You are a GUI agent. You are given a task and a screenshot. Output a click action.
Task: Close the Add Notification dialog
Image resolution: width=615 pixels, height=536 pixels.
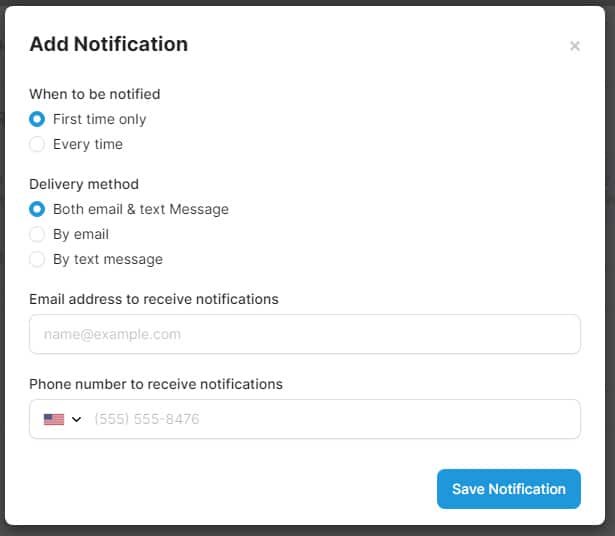pyautogui.click(x=575, y=46)
